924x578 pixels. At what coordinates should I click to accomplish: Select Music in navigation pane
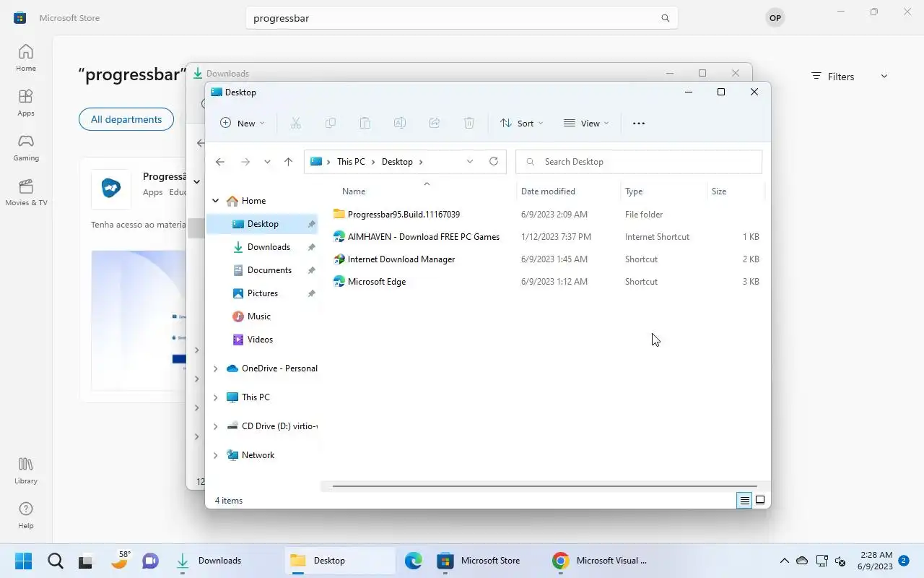[x=262, y=316]
